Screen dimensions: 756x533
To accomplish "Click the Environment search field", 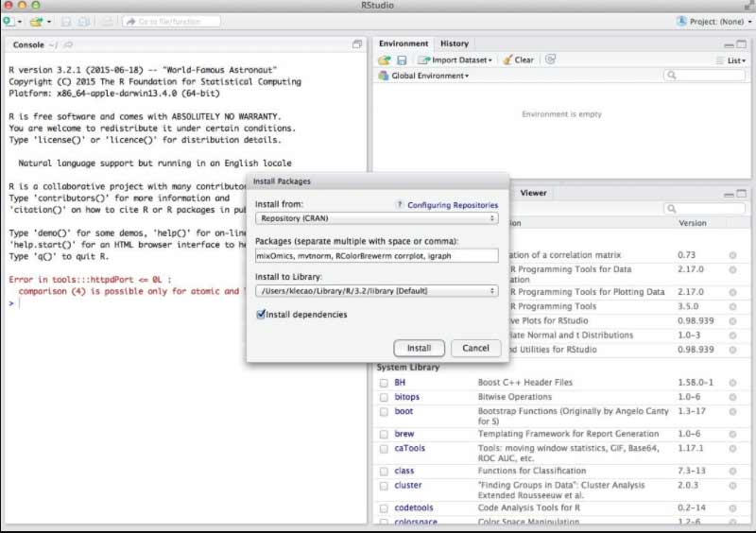I will [x=704, y=76].
